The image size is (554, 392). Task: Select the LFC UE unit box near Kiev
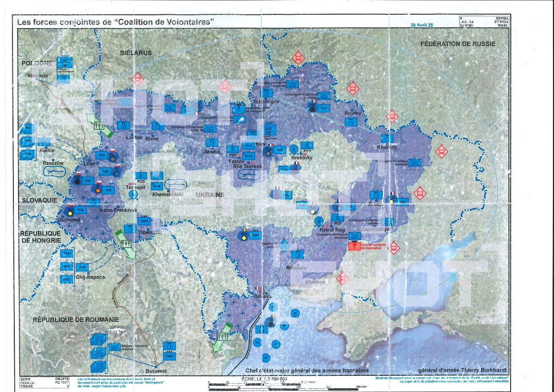coord(268,131)
